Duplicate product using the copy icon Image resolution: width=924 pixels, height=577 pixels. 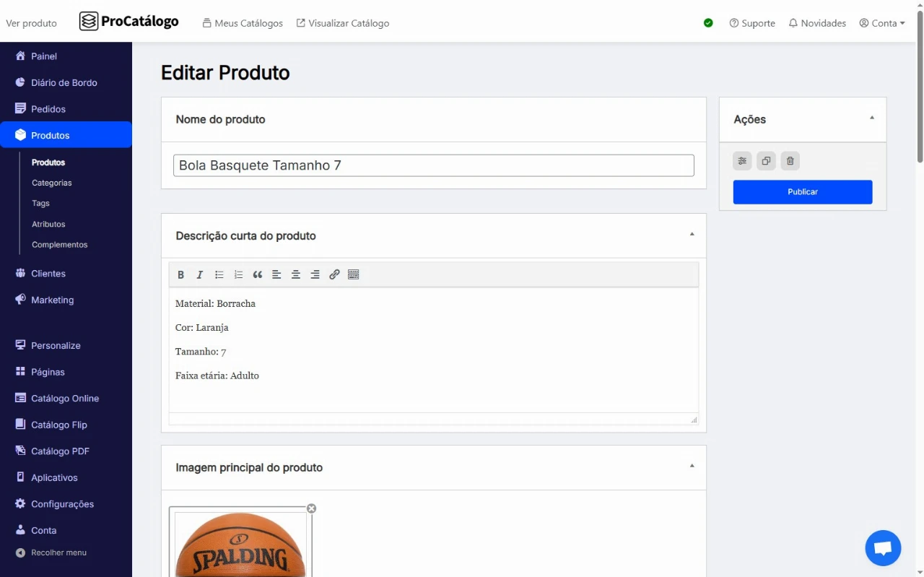[766, 161]
